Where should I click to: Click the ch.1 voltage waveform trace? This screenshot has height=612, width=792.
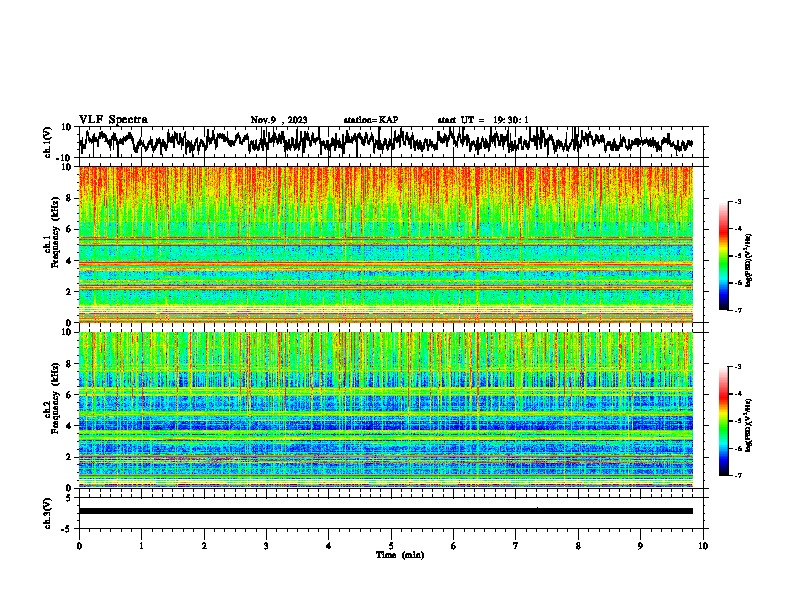coord(386,141)
